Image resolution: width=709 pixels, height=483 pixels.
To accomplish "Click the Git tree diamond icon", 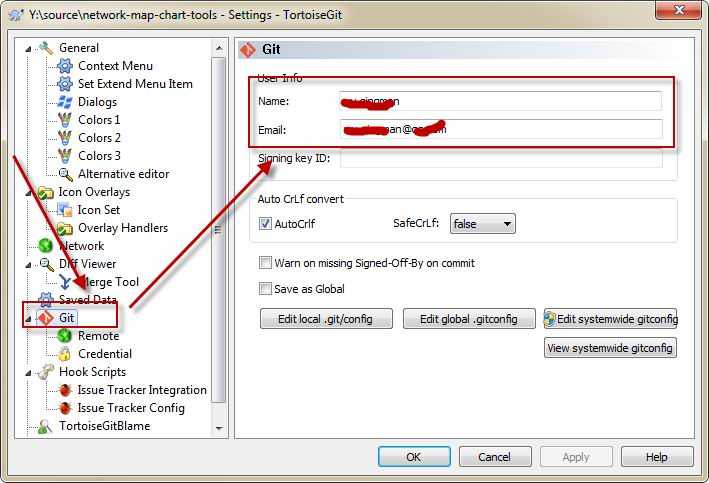I will pyautogui.click(x=46, y=318).
